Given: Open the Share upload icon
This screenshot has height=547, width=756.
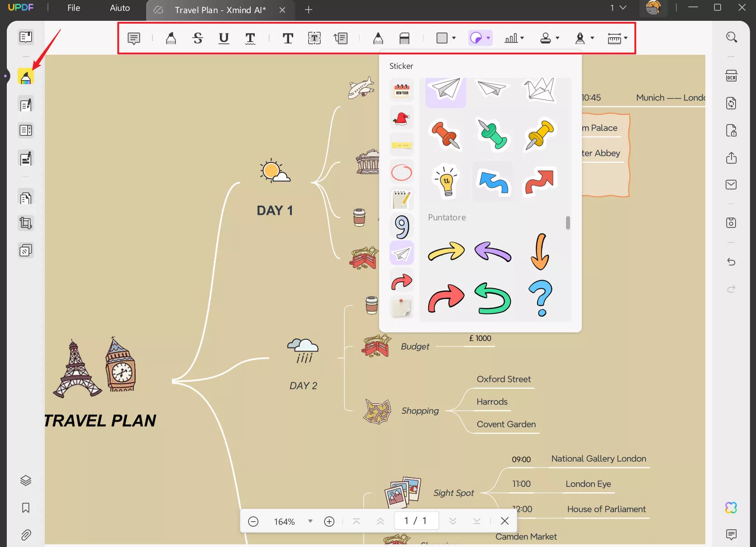Looking at the screenshot, I should (732, 157).
